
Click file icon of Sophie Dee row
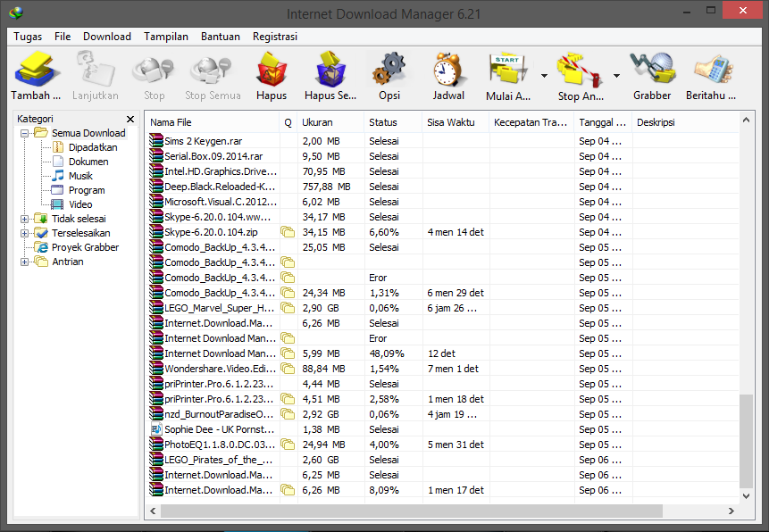tap(156, 429)
